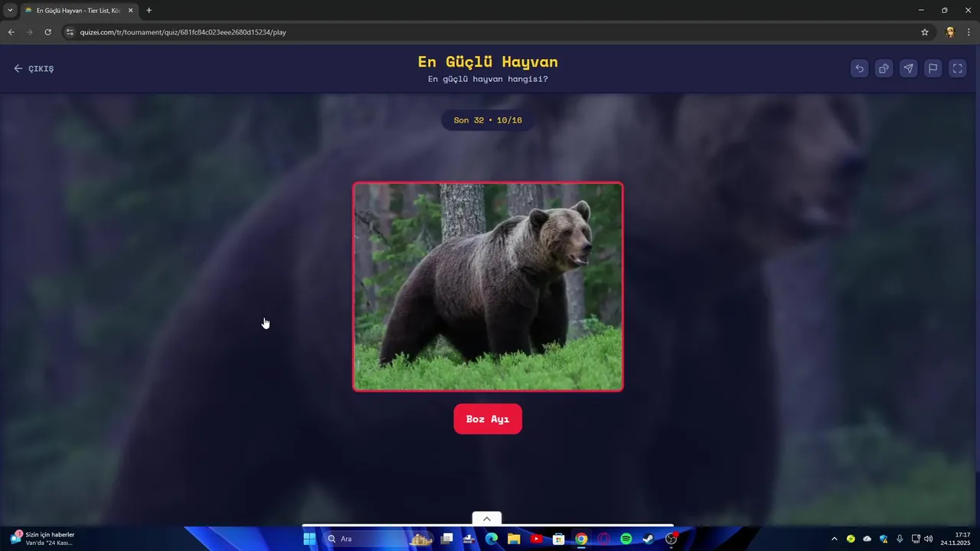
Task: Show hidden system tray icons
Action: [x=835, y=539]
